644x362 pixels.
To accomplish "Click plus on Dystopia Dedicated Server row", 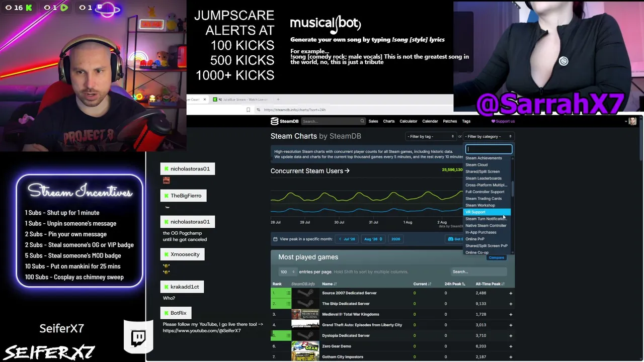I will tap(511, 335).
